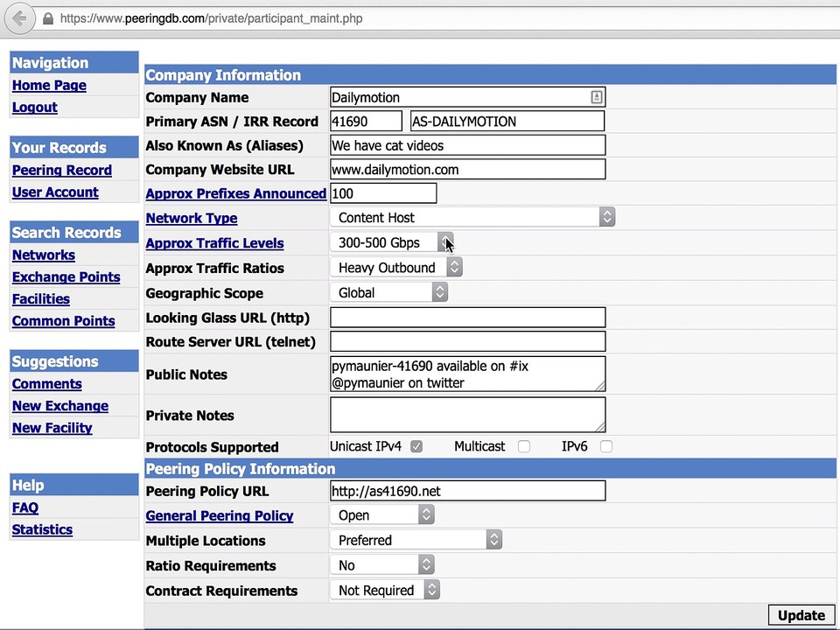
Task: Open the Geographic Scope dropdown
Action: tap(388, 292)
